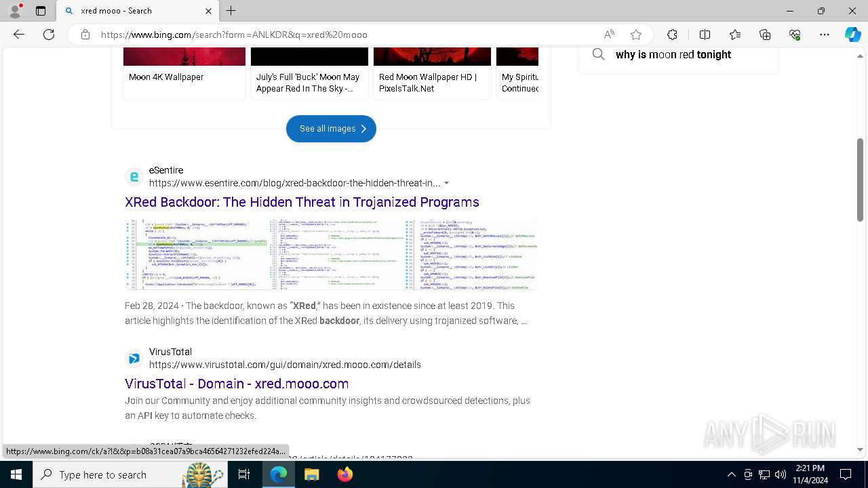This screenshot has height=488, width=868.
Task: Open Collections icon
Action: coord(765,35)
